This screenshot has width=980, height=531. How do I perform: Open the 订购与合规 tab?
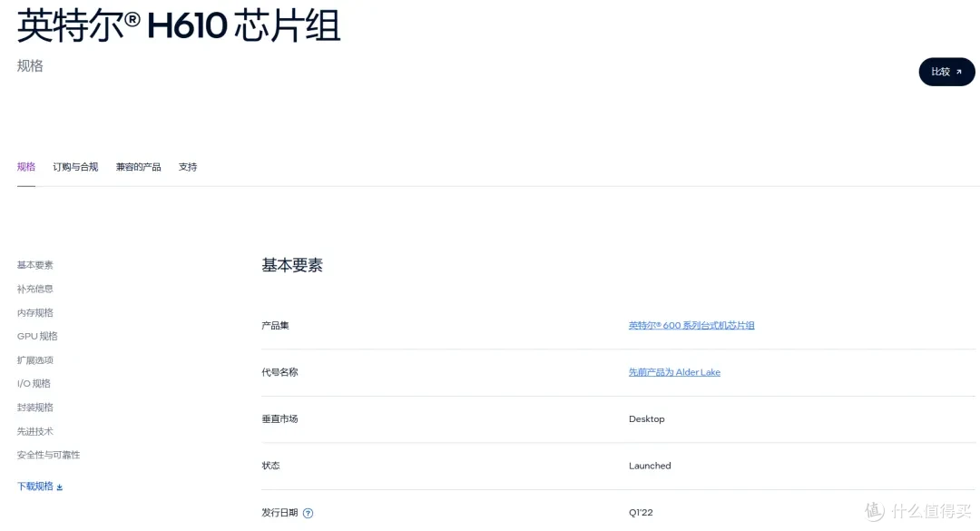click(75, 167)
